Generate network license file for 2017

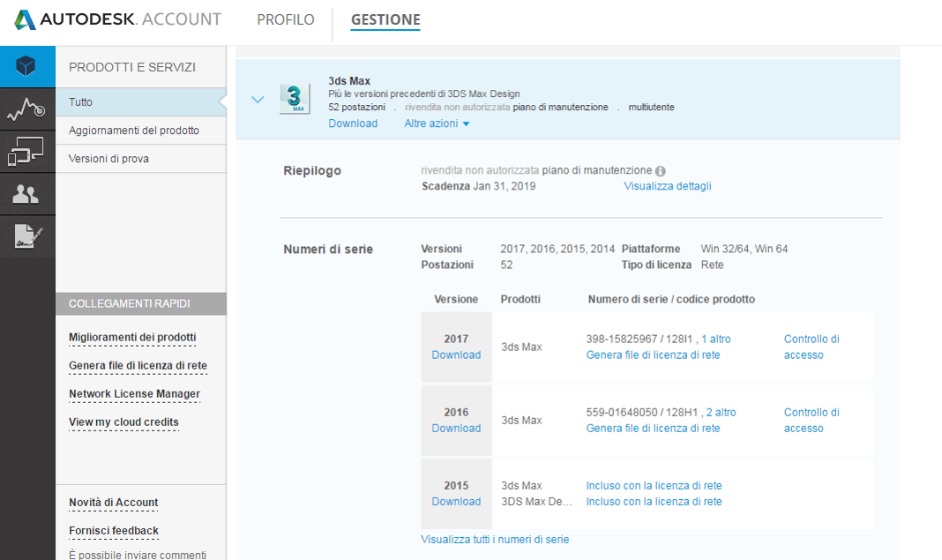[653, 355]
